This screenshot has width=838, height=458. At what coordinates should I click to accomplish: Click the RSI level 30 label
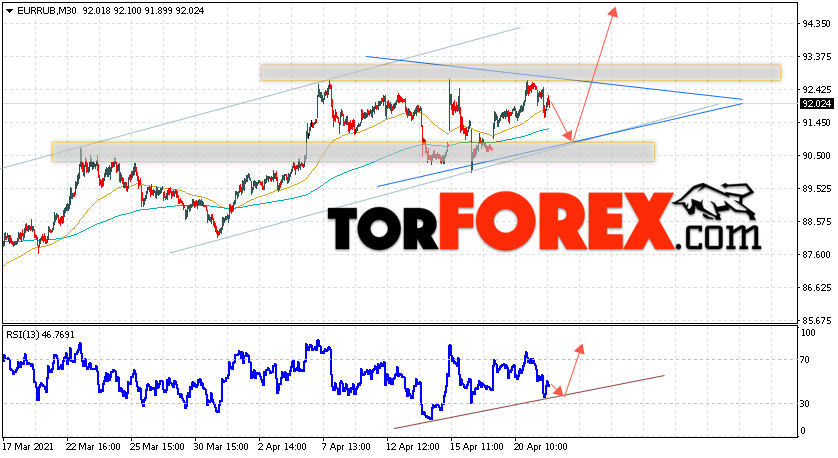[805, 403]
